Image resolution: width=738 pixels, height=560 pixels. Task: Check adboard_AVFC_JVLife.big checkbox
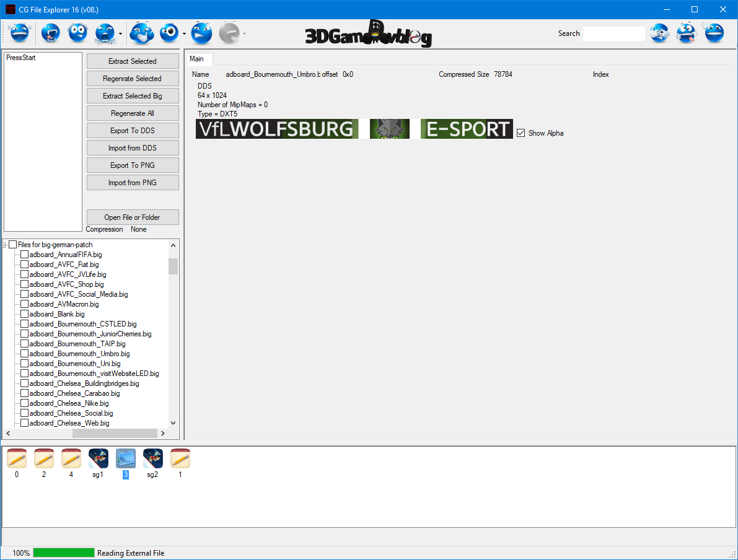click(x=24, y=274)
